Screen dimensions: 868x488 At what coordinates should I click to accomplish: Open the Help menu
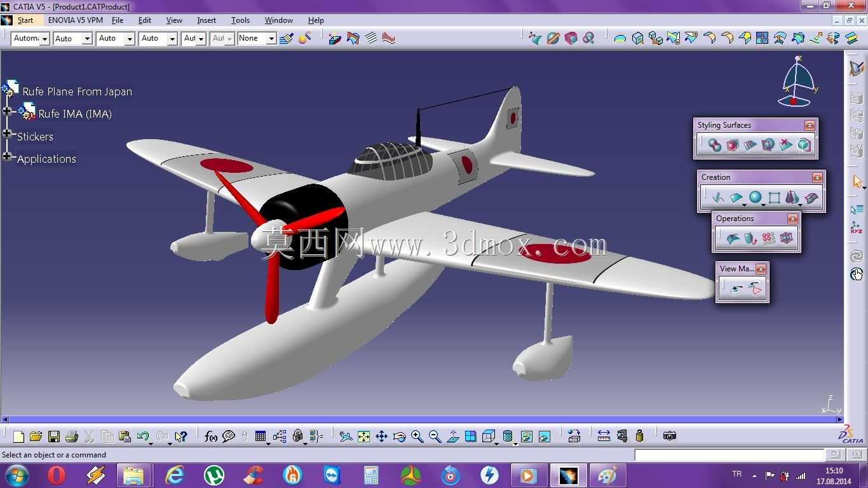tap(316, 20)
